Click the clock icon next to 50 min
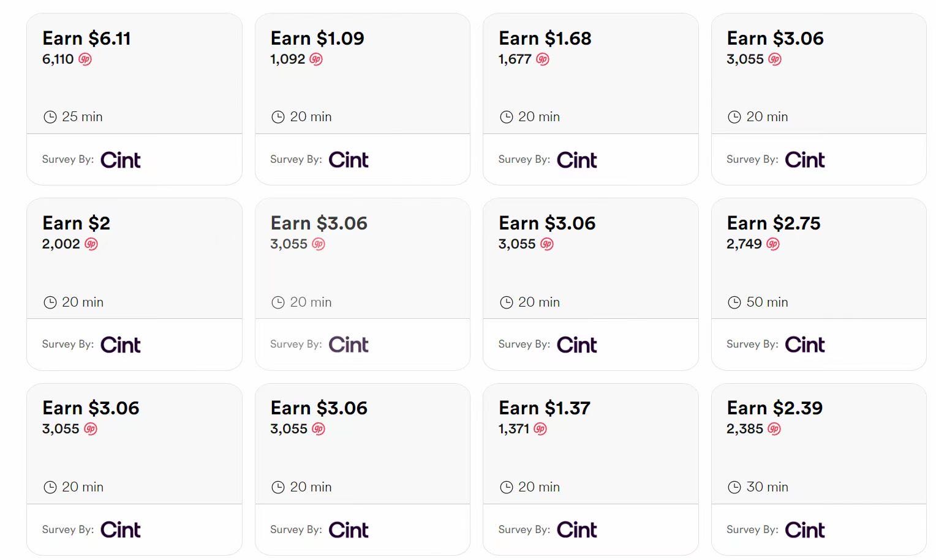This screenshot has width=936, height=560. coord(734,302)
